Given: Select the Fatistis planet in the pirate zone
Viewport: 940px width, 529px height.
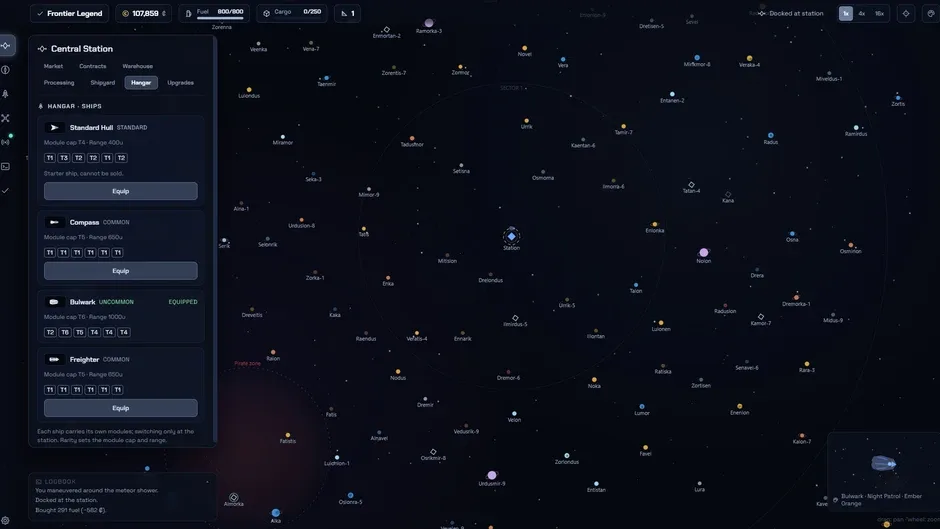Looking at the screenshot, I should click(288, 435).
